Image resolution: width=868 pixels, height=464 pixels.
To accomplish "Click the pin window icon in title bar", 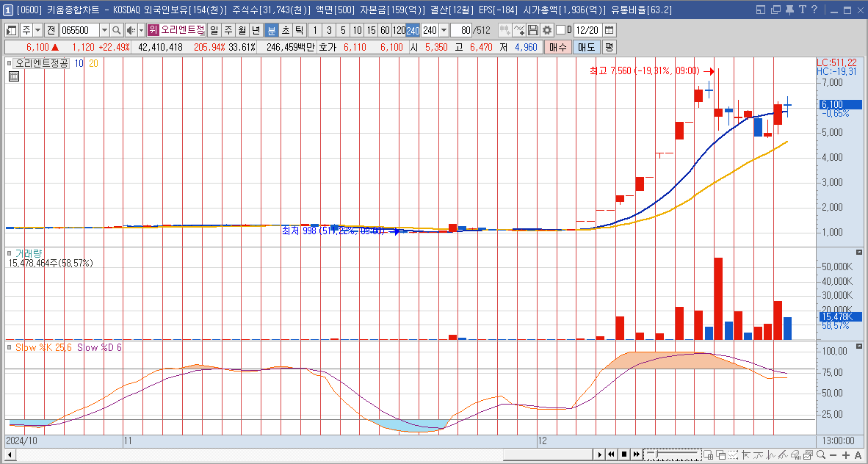I will click(790, 10).
